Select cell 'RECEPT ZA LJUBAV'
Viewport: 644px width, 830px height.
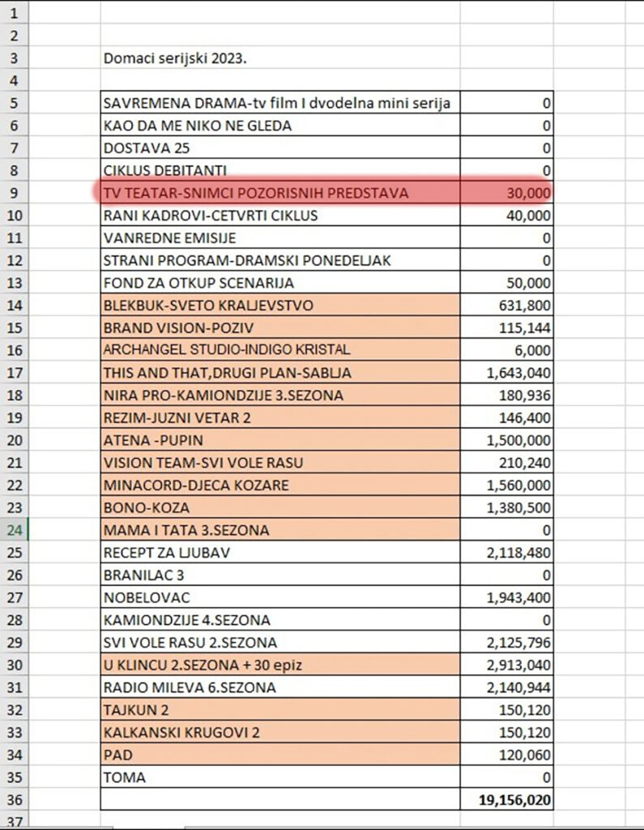tap(280, 553)
